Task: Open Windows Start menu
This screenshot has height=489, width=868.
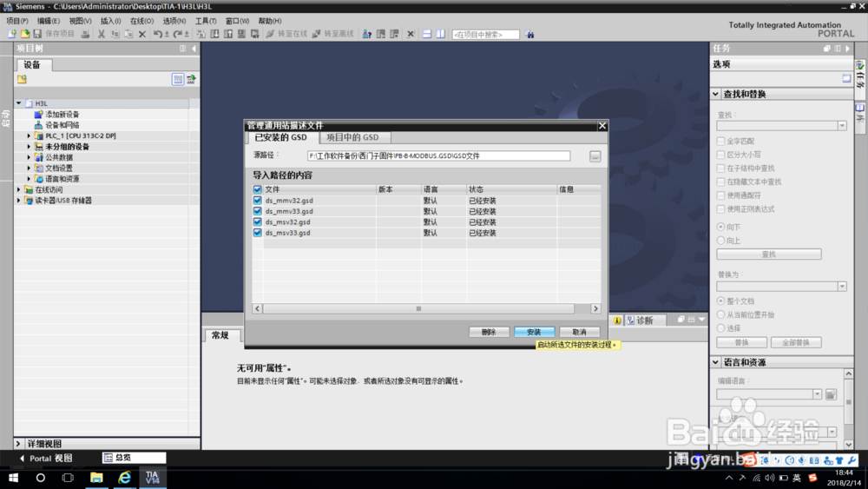Action: point(13,478)
